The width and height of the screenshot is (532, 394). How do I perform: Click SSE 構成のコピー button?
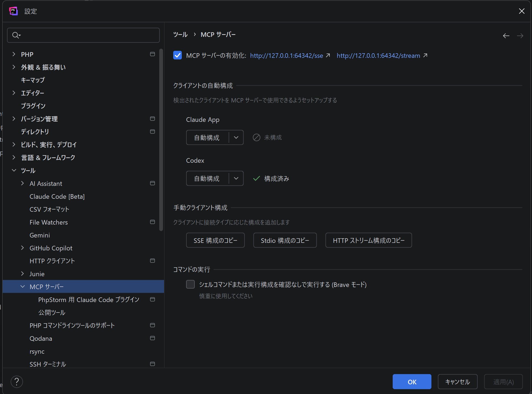coord(215,240)
